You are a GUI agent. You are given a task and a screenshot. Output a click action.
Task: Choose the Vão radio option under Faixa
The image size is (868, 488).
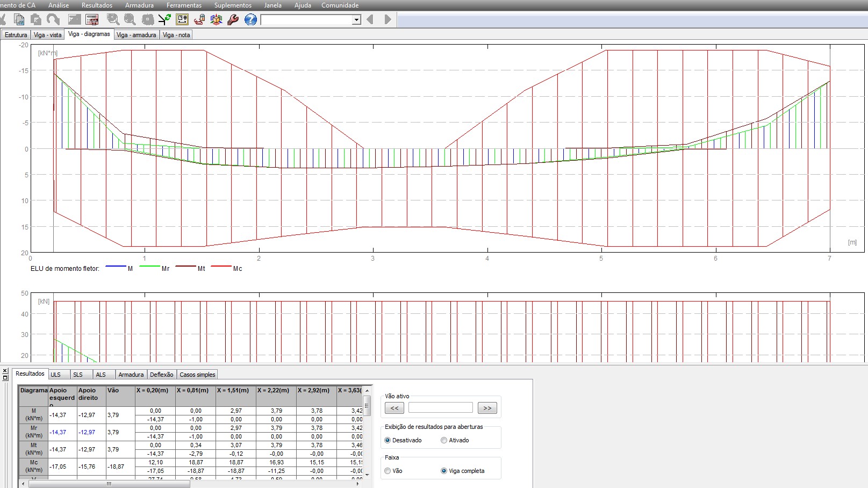tap(388, 471)
